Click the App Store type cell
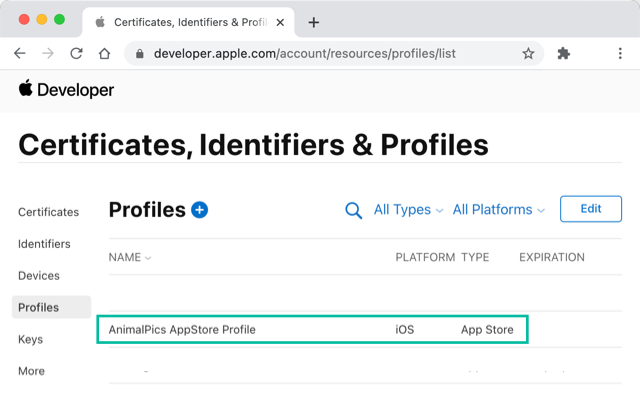Screen dimensions: 640x412 coord(487,330)
